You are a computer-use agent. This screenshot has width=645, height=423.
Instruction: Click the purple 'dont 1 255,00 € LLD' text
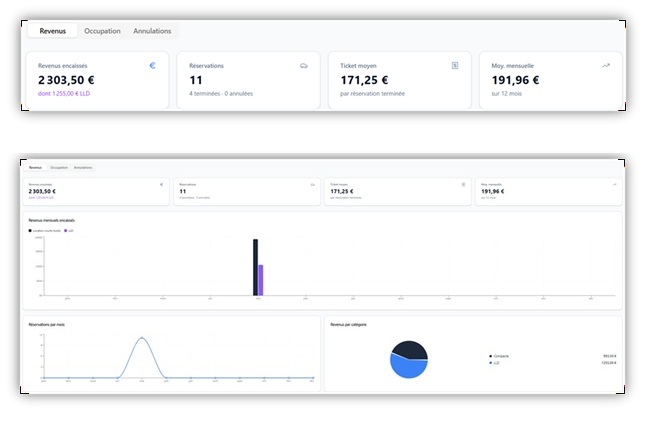[64, 93]
